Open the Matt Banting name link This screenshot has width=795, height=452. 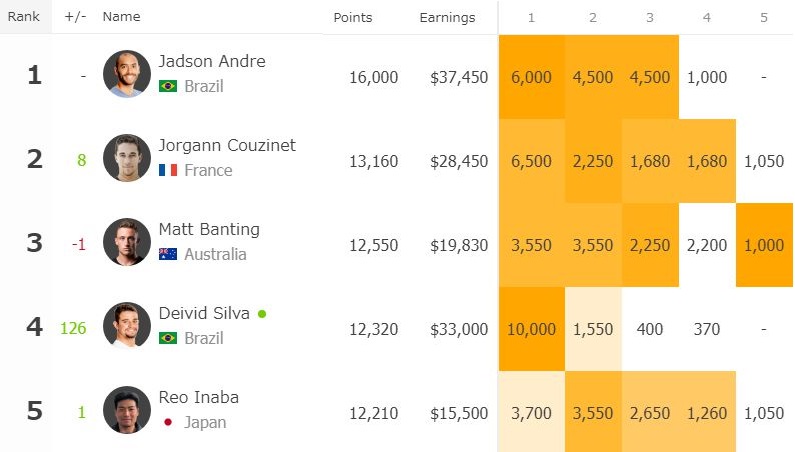pos(209,229)
